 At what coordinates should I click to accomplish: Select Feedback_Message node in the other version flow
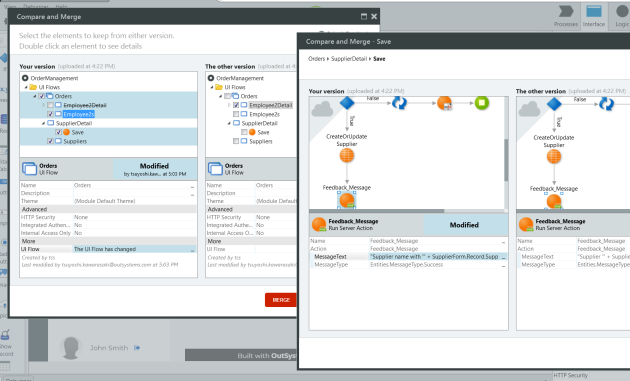554,201
